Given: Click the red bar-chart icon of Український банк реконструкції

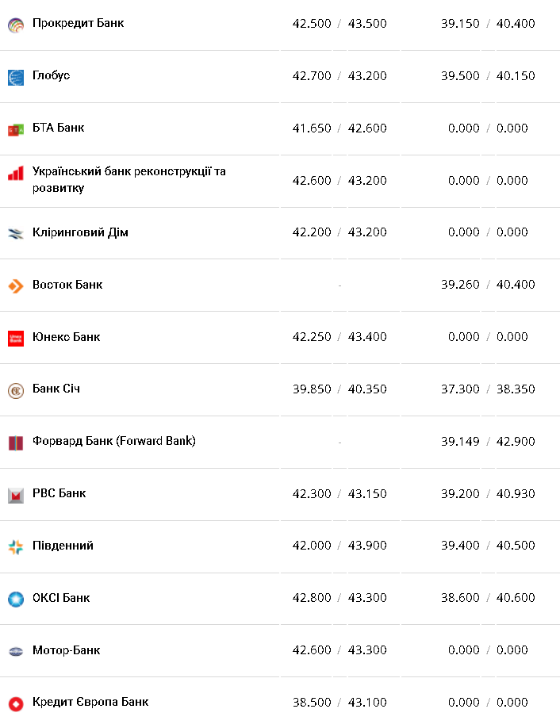Looking at the screenshot, I should [16, 173].
